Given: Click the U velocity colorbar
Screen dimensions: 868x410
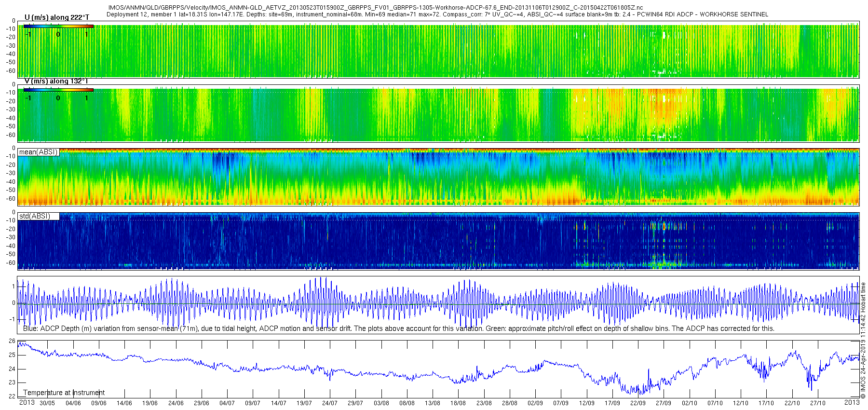Looking at the screenshot, I should (x=58, y=26).
